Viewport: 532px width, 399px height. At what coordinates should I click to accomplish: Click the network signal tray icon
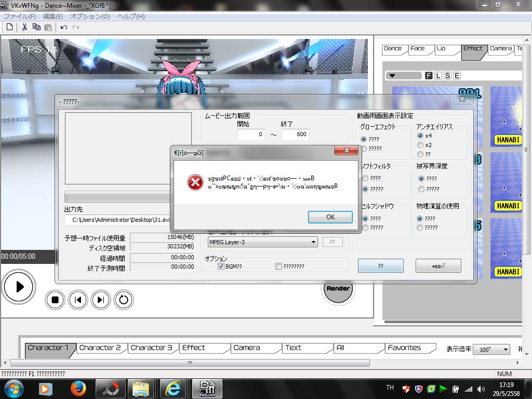(468, 389)
